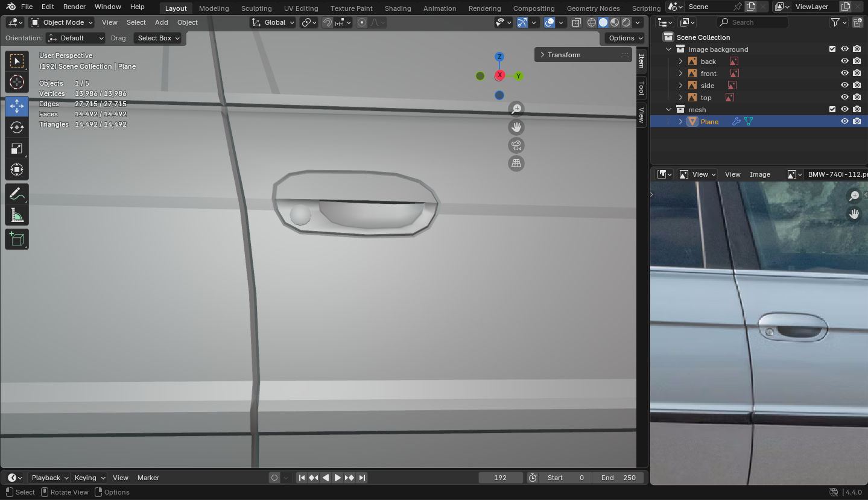Click the add view layer icon beside ViewLayer
The height and width of the screenshot is (500, 868).
coord(846,7)
